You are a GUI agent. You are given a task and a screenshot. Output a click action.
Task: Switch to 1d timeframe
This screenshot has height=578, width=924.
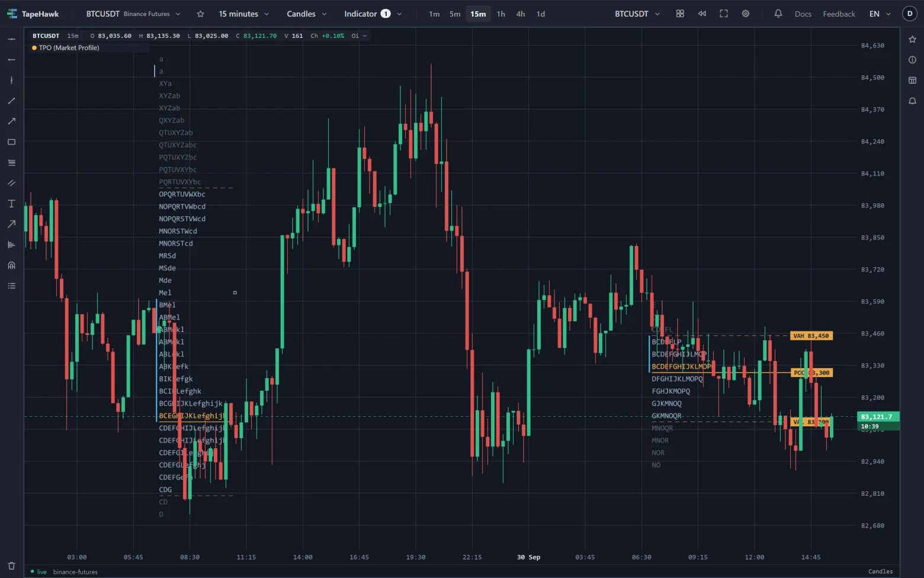tap(541, 14)
